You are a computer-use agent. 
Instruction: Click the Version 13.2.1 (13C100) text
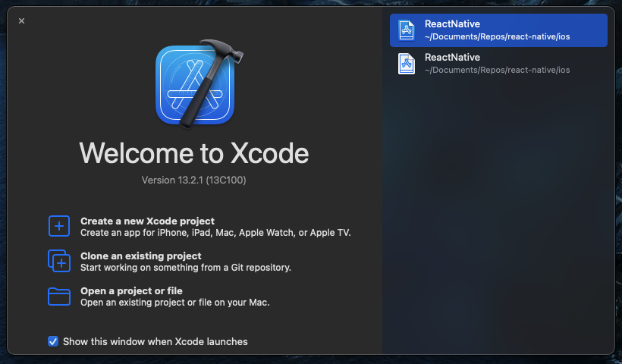point(194,180)
